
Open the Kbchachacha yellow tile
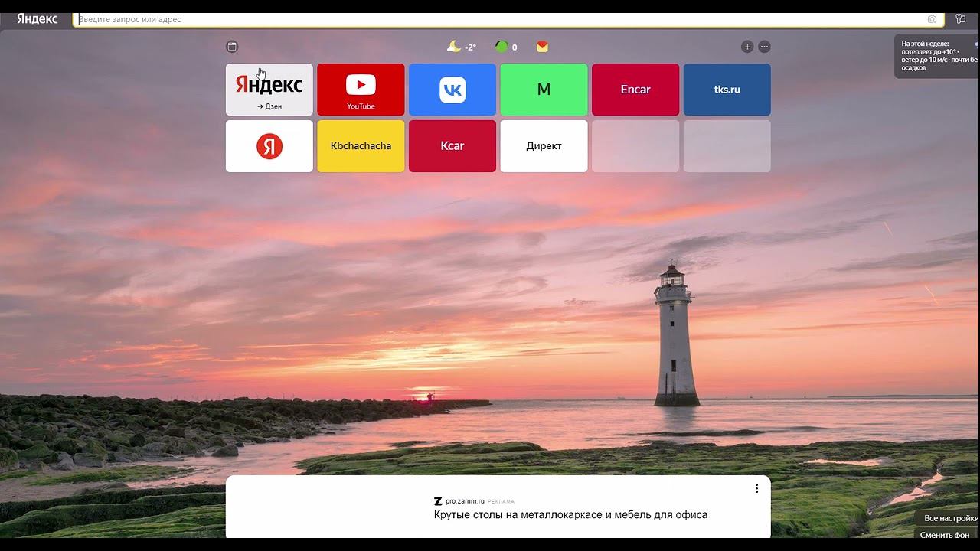point(361,146)
